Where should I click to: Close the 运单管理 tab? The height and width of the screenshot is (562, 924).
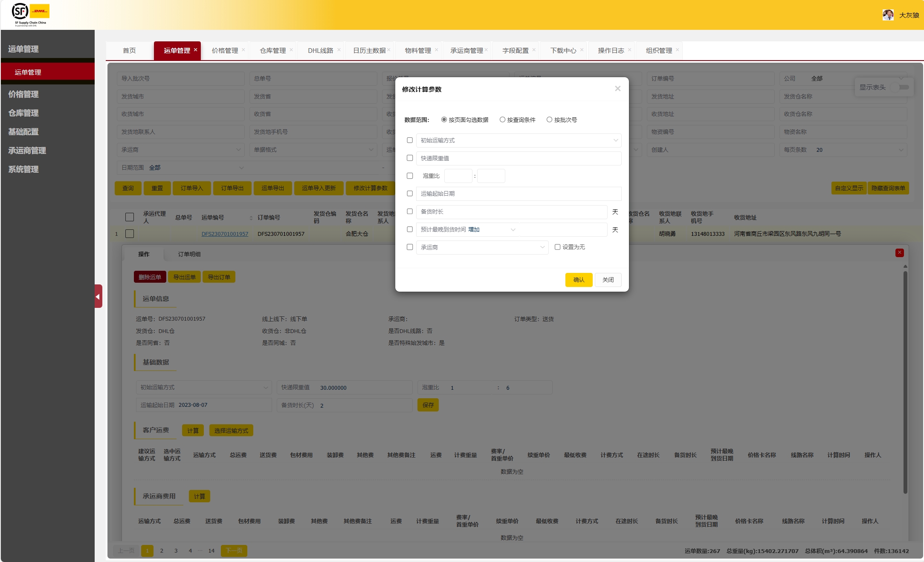click(x=196, y=50)
